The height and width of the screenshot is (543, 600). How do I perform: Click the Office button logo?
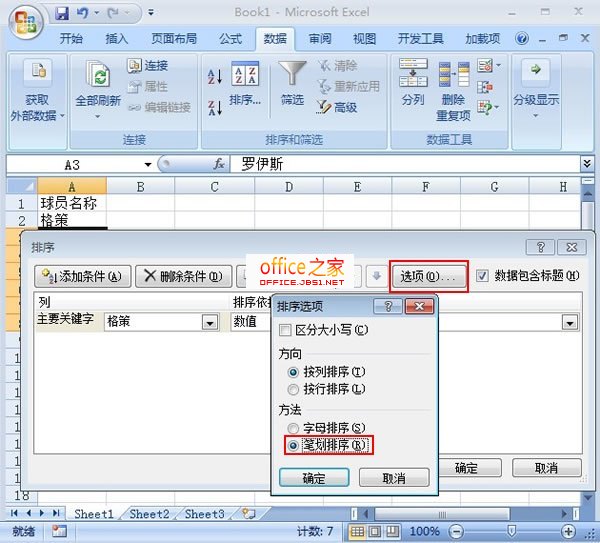point(26,22)
